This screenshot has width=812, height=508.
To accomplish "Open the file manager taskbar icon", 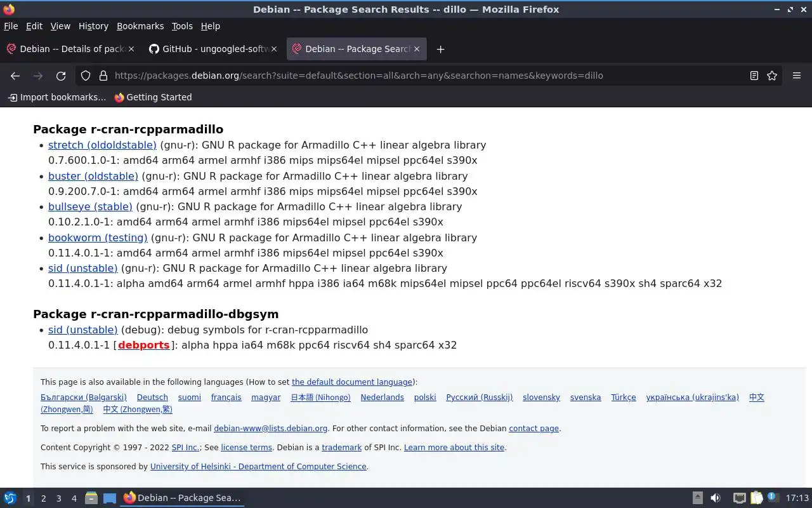I will point(91,498).
